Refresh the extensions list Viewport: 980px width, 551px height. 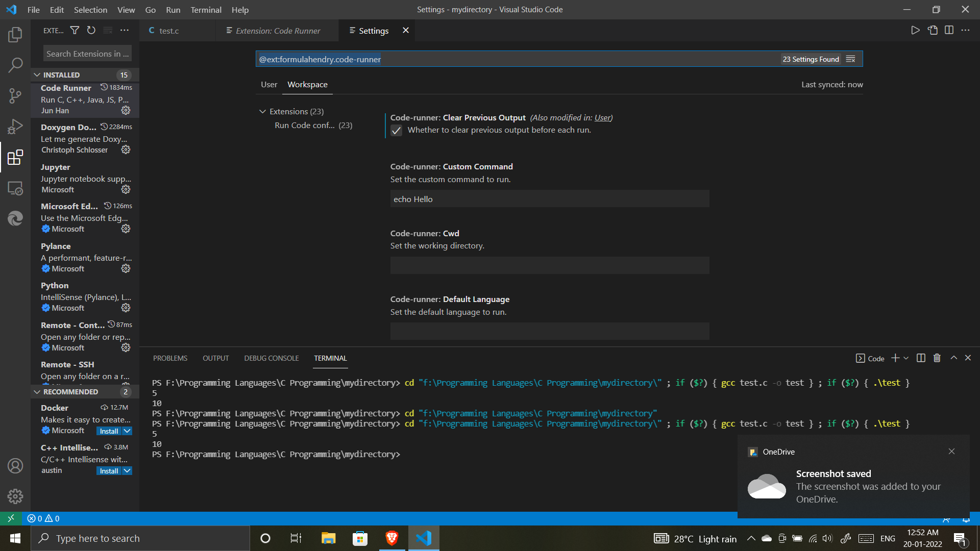[x=91, y=31]
